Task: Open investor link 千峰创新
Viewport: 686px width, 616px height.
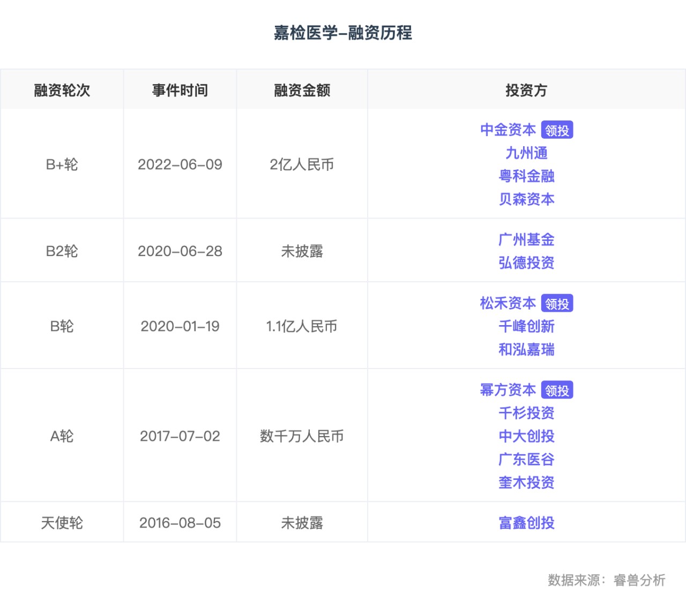Action: tap(527, 326)
